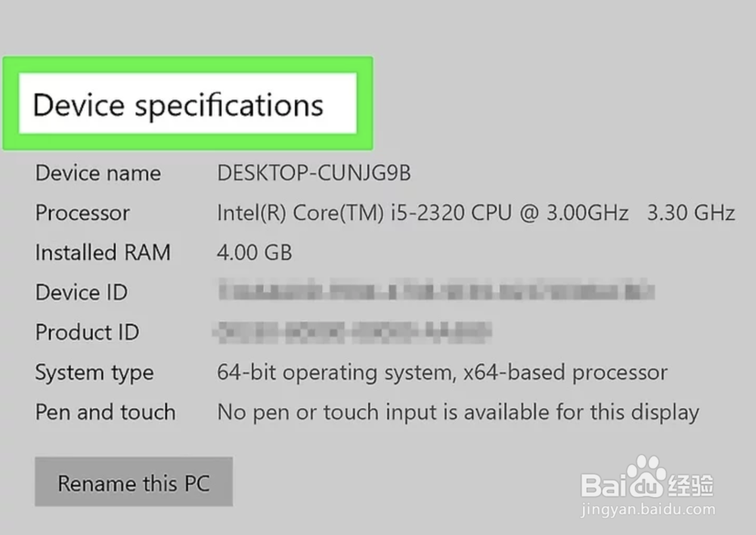756x535 pixels.
Task: Click the Installed RAM label
Action: coord(102,252)
